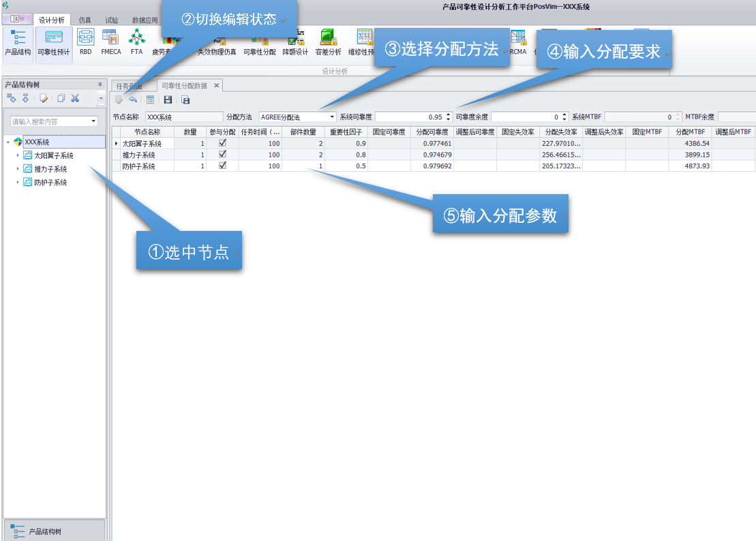Click 重要性因子 cell value 0.9
Viewport: 756px width, 541px height.
(346, 143)
